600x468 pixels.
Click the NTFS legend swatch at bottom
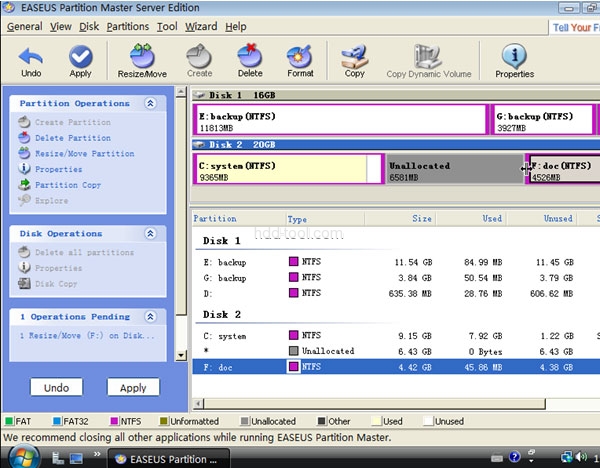114,421
